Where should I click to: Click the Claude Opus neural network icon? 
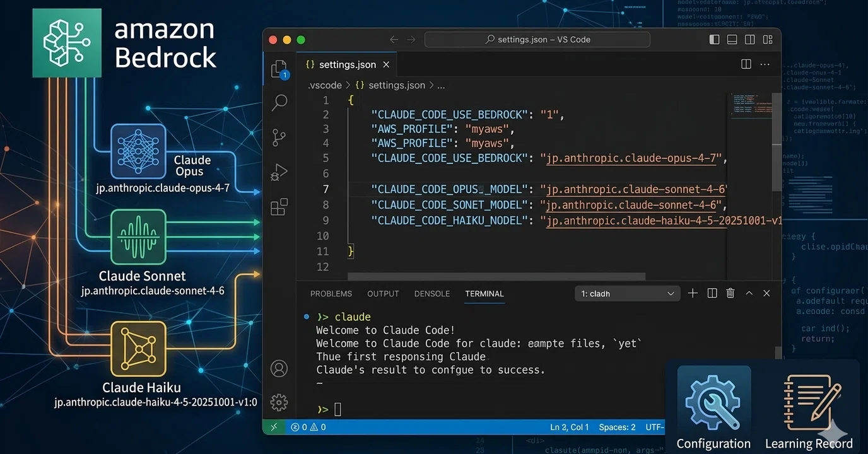[138, 151]
